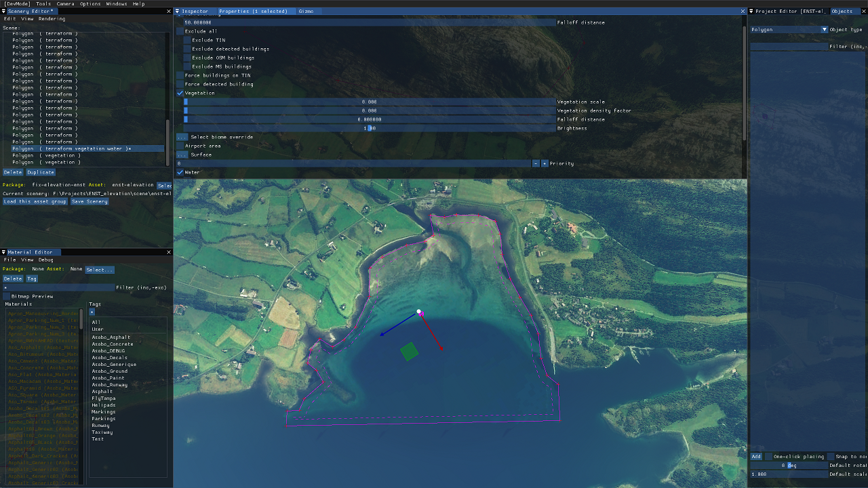This screenshot has height=488, width=868.
Task: Enable the Airport area checkbox
Action: (x=180, y=146)
